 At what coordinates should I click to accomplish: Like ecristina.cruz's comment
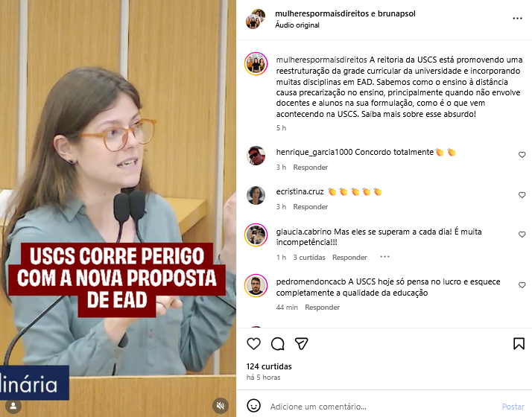coord(522,195)
